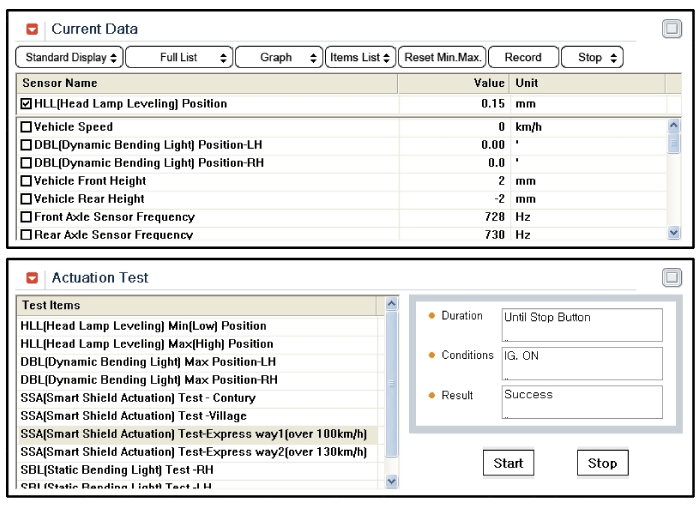Check the Front Axle Sensor Frequency box
700x505 pixels.
(27, 218)
